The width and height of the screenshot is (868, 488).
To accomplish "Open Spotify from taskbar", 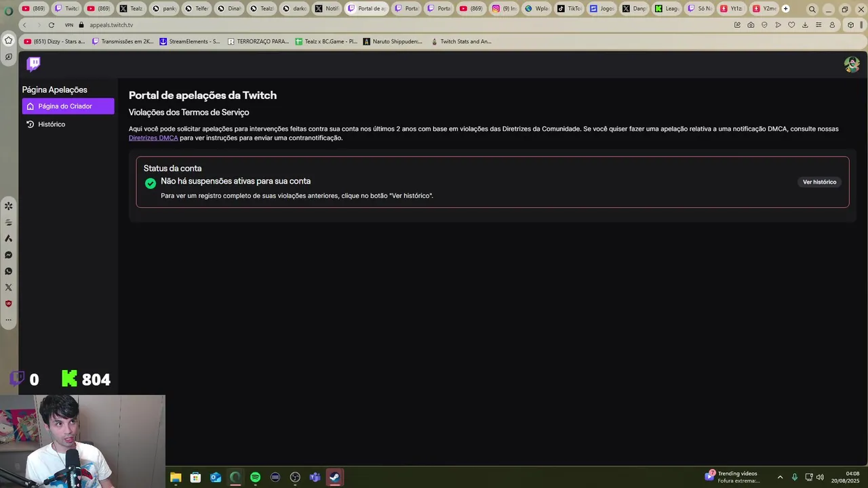I will tap(255, 477).
